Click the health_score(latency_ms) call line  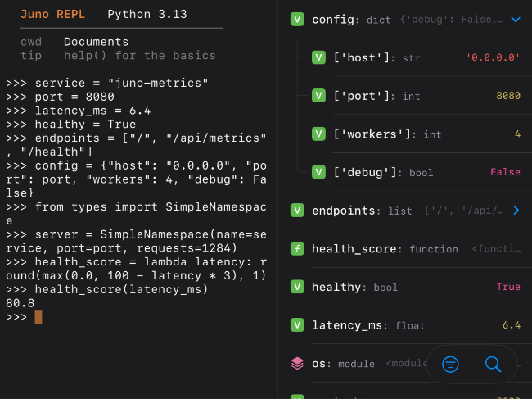coord(107,289)
